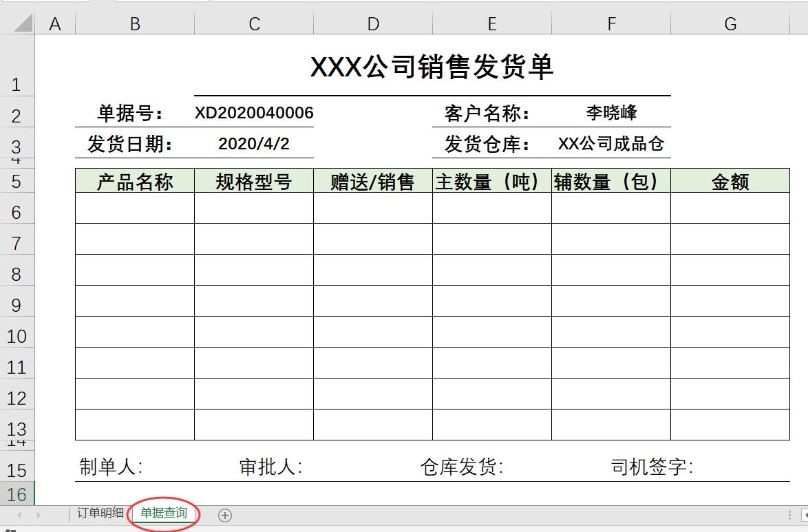Screen dimensions: 808x532
Task: Select row 6 header
Action: (17, 209)
